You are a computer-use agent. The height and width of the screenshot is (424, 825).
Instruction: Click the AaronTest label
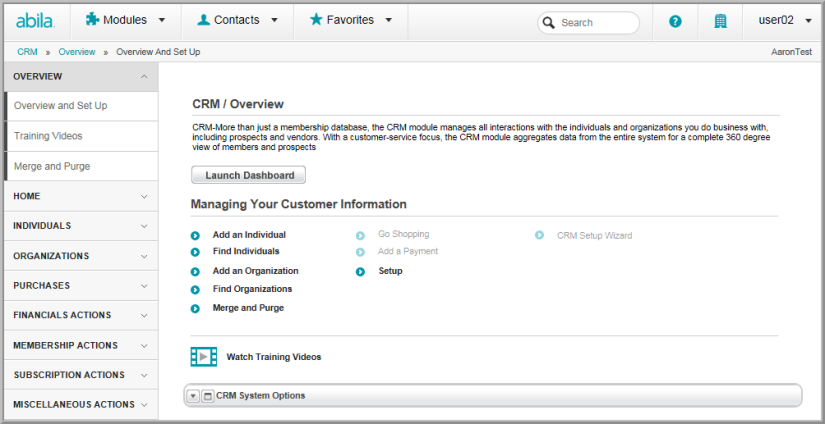(792, 52)
